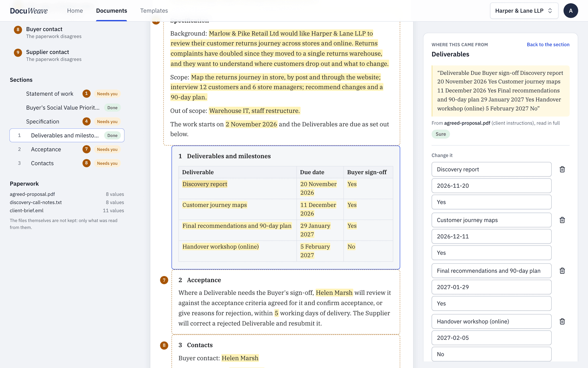Delete the Customer journey maps deliverable
Screen dimensions: 588x368
coord(562,220)
